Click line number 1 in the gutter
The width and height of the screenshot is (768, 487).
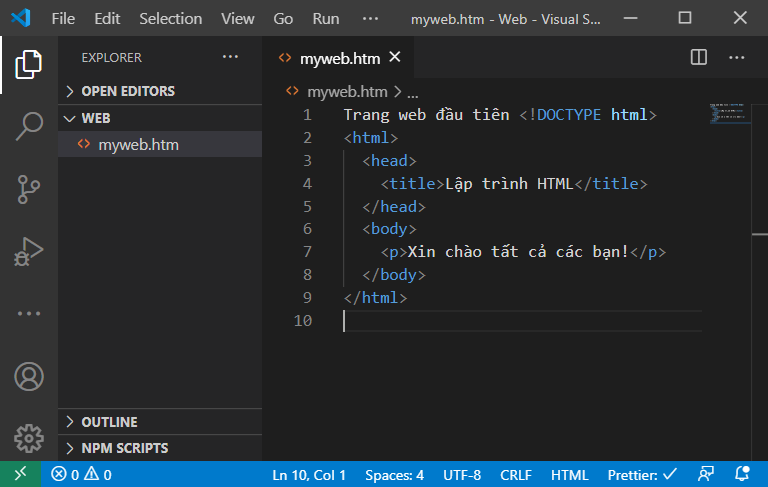[307, 115]
